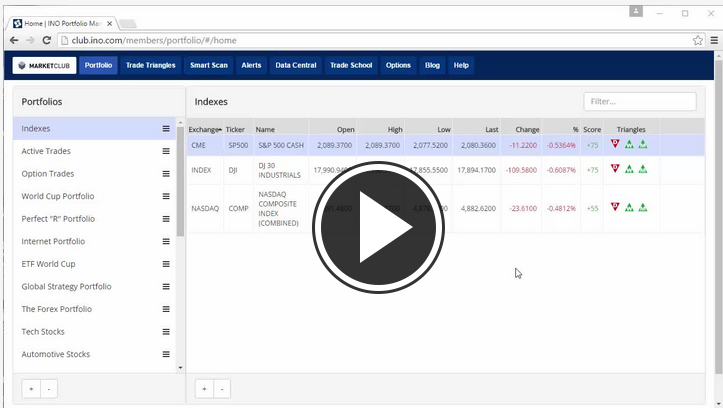
Task: Open hamburger menu for World Cup Portfolio
Action: click(x=166, y=196)
